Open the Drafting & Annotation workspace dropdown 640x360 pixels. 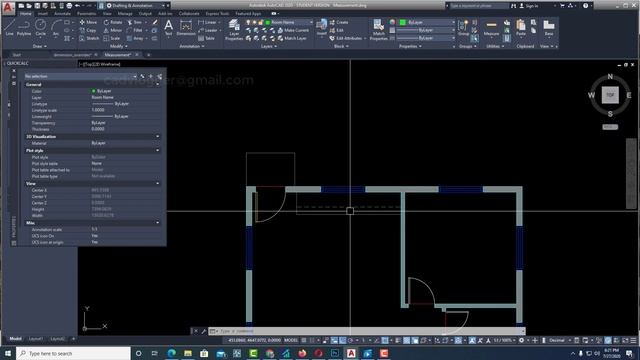[x=137, y=6]
